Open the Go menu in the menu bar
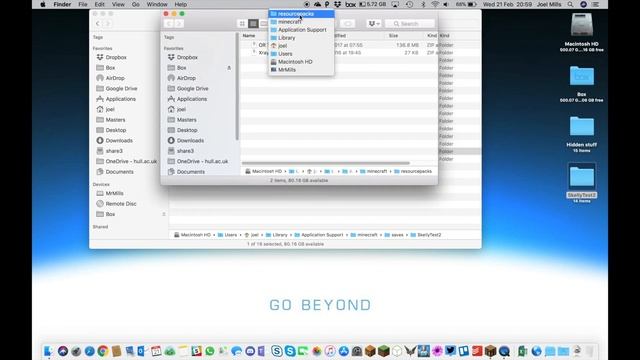 point(136,4)
